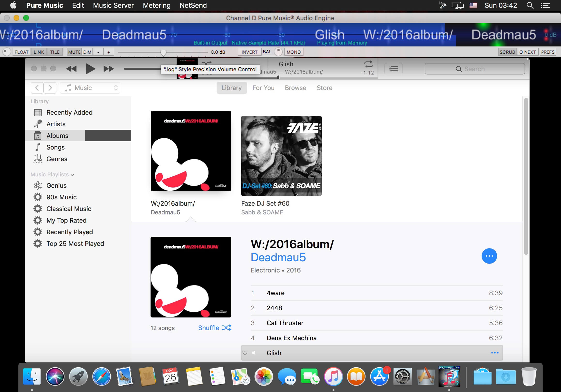Switch to the Library tab
The image size is (561, 392).
[x=231, y=88]
